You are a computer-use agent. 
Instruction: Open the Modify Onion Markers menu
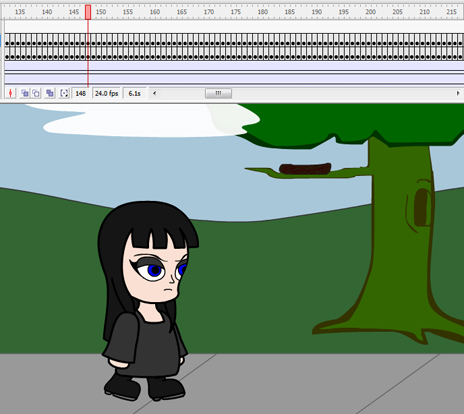pos(64,93)
